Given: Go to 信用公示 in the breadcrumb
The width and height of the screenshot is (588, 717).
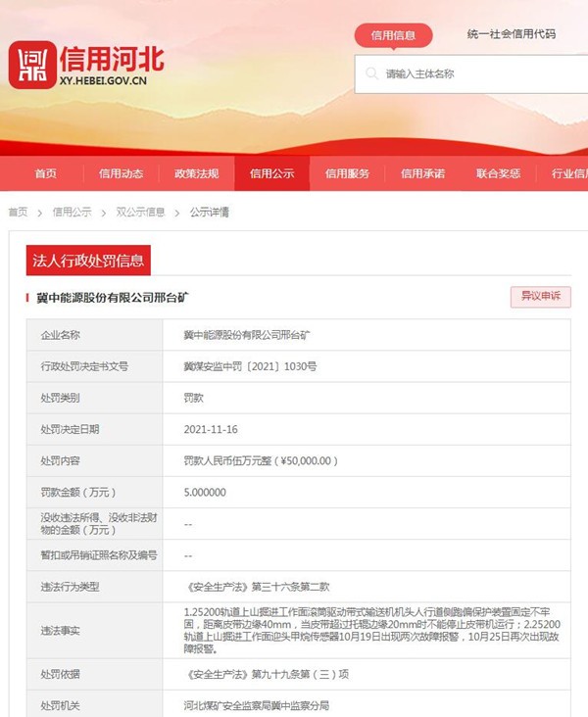Looking at the screenshot, I should [72, 213].
